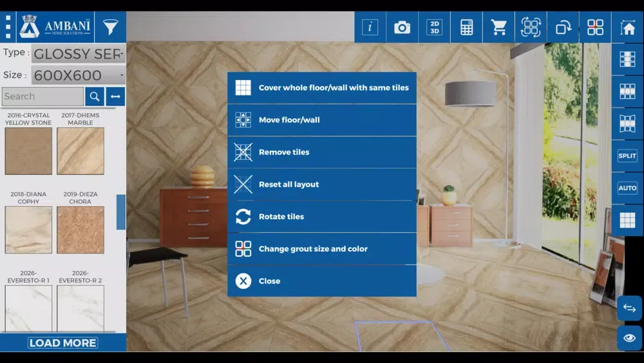Viewport: 644px width, 363px height.
Task: Click the tile list scrollbar handle
Action: 121,212
